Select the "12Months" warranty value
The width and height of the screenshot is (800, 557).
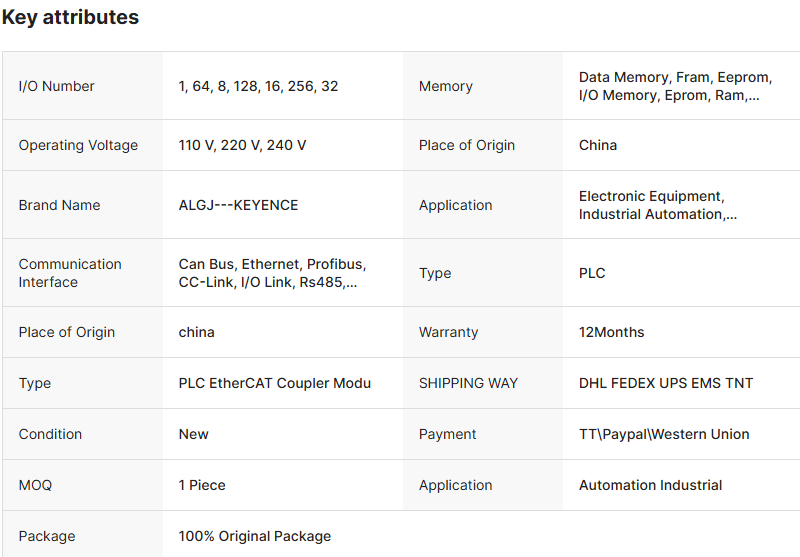(x=612, y=332)
